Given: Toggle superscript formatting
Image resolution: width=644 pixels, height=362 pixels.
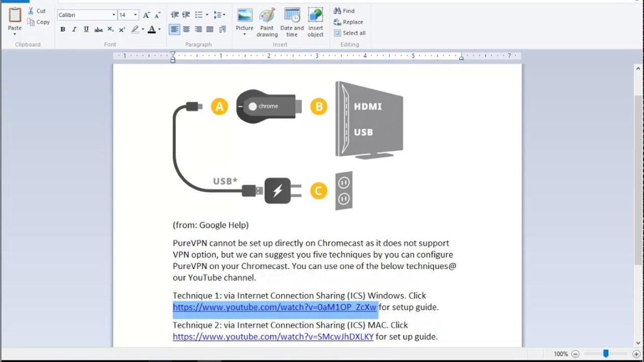Looking at the screenshot, I should (122, 30).
